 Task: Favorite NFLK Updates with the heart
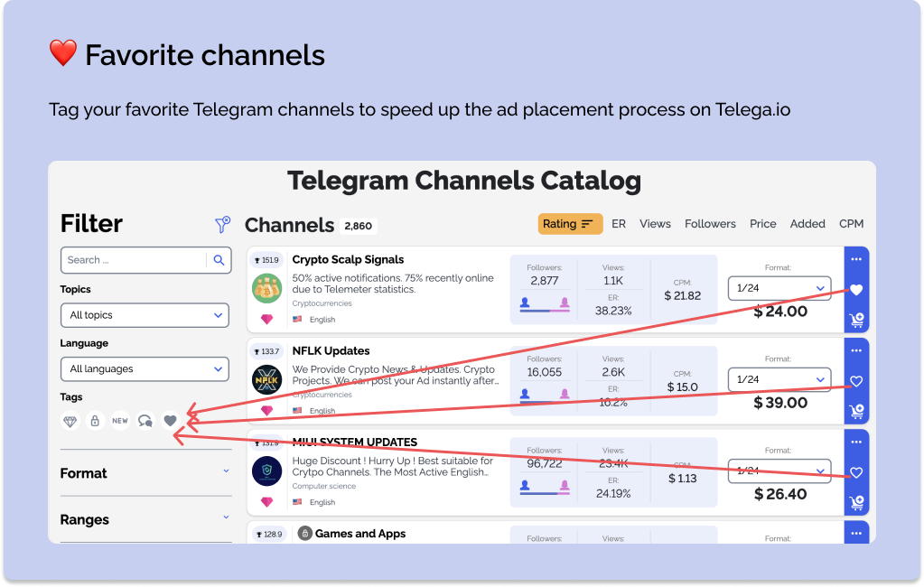(x=856, y=381)
